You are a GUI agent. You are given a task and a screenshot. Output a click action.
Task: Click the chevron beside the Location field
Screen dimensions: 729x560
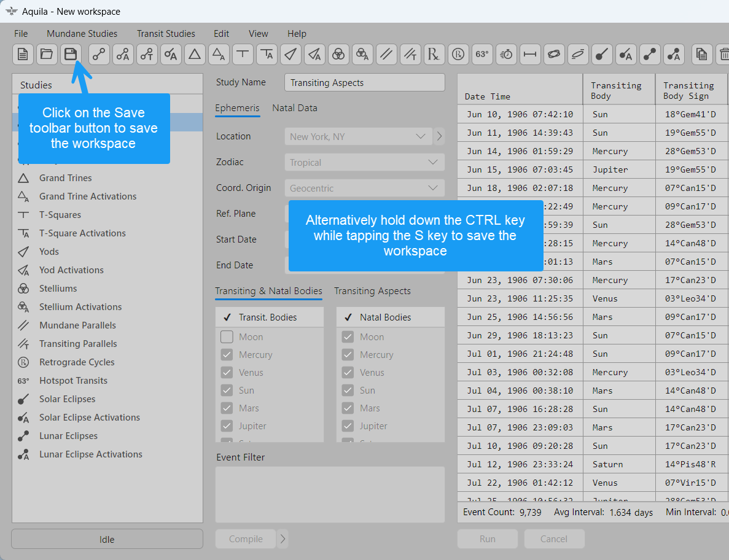coord(439,137)
